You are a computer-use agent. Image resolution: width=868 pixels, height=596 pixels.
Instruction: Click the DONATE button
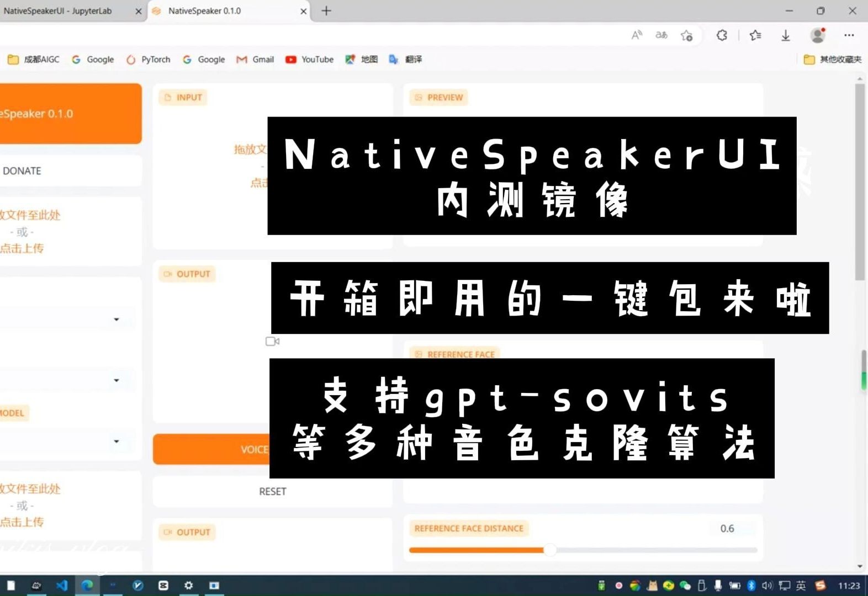(70, 171)
